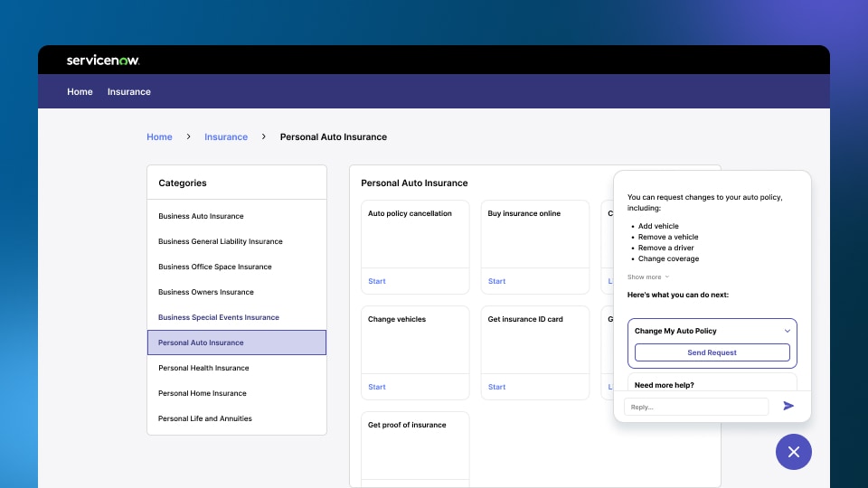
Task: Open Insurance in the navigation bar
Action: 129,92
